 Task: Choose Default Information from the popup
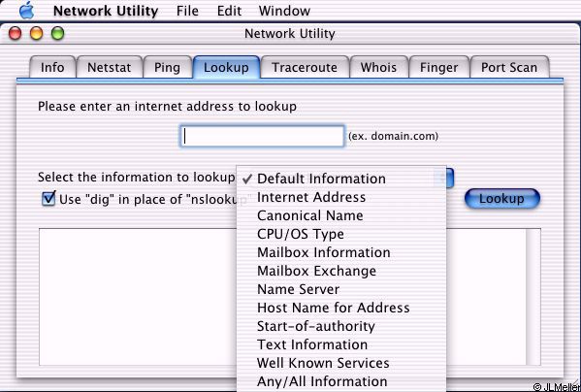pos(340,179)
